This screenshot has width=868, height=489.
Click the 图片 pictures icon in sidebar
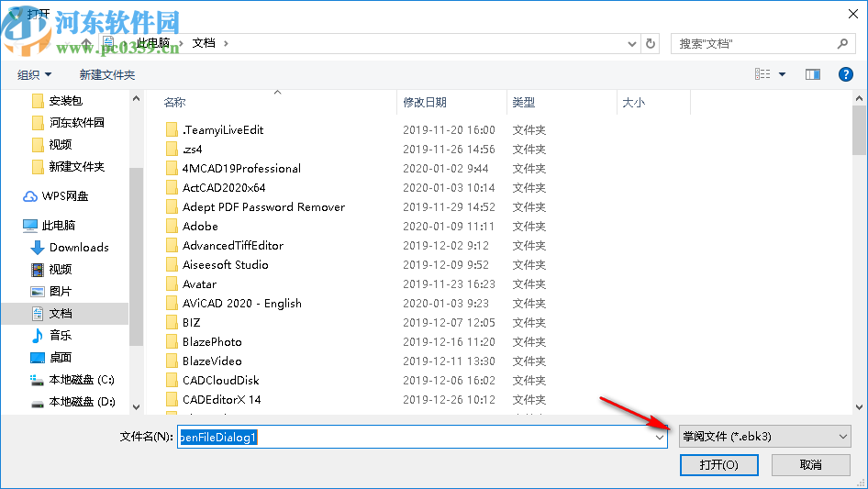click(x=37, y=292)
